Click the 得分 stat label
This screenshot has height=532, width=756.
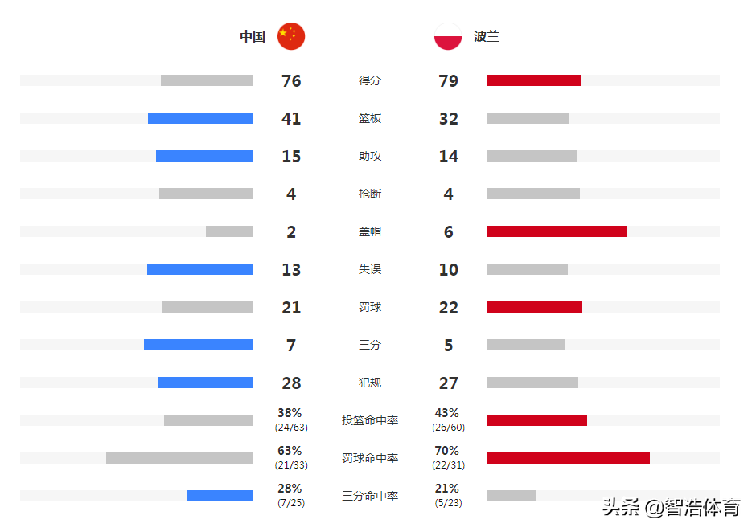point(370,80)
